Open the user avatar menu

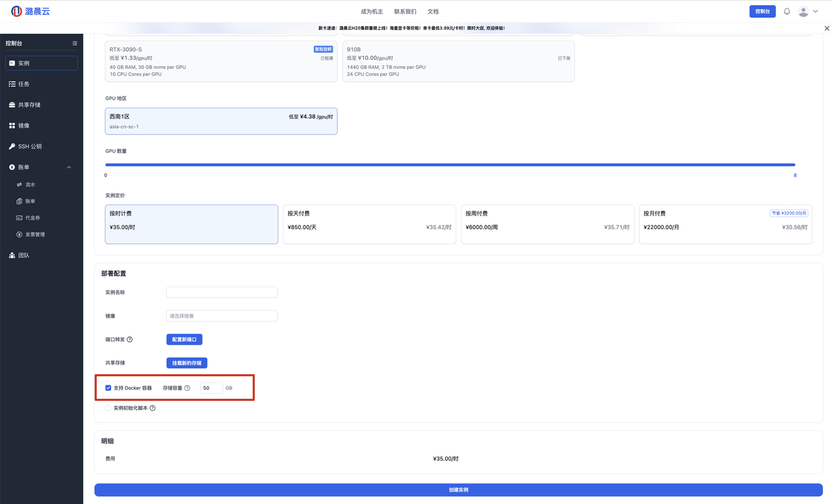(x=808, y=12)
